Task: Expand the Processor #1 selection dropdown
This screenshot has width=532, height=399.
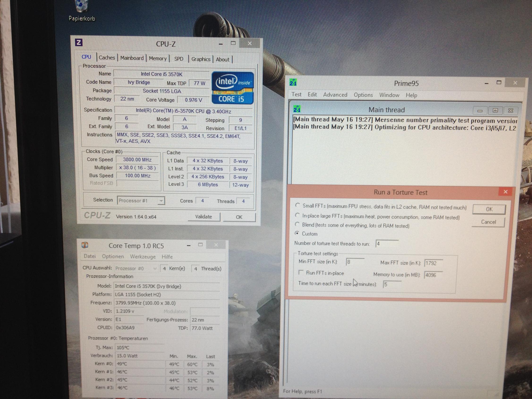Action: pos(161,201)
